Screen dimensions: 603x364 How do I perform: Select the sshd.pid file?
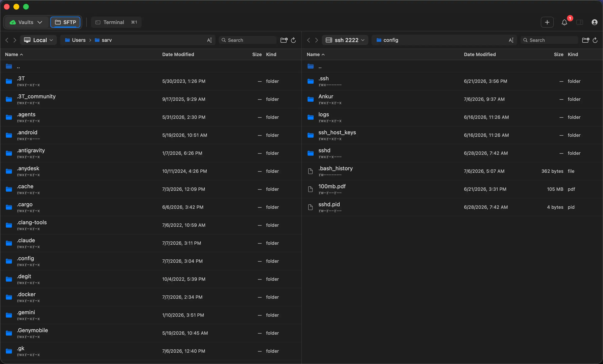(x=452, y=207)
